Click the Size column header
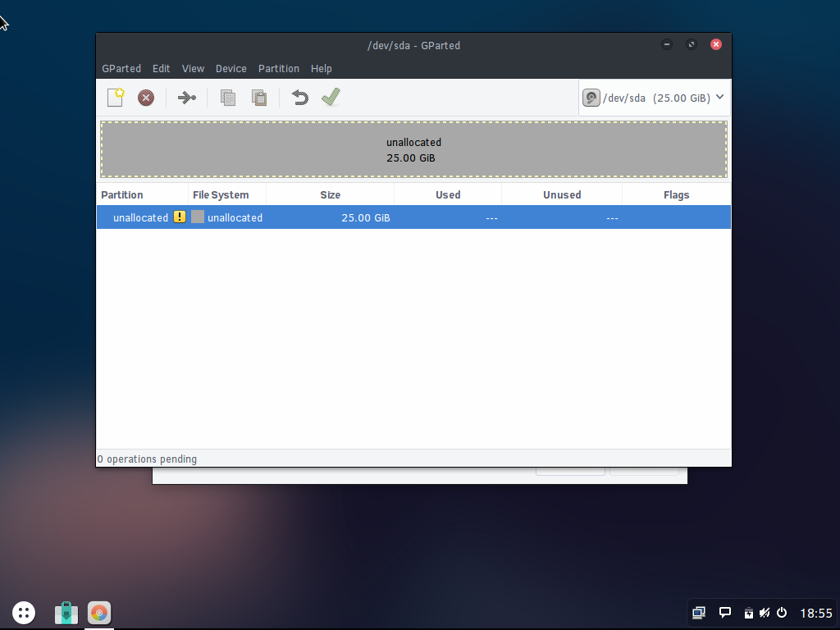This screenshot has width=840, height=630. coord(330,195)
